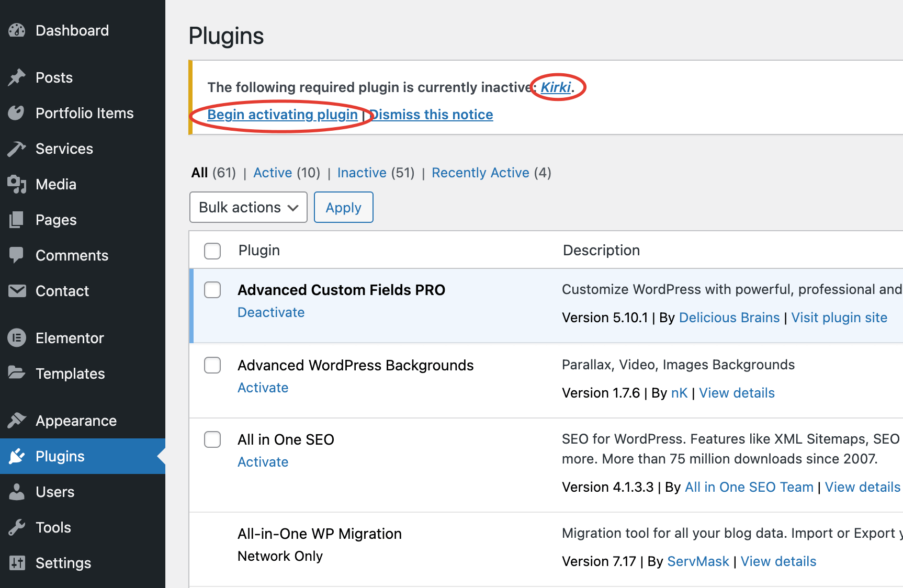Dismiss this notice link
The width and height of the screenshot is (903, 588).
click(x=432, y=115)
